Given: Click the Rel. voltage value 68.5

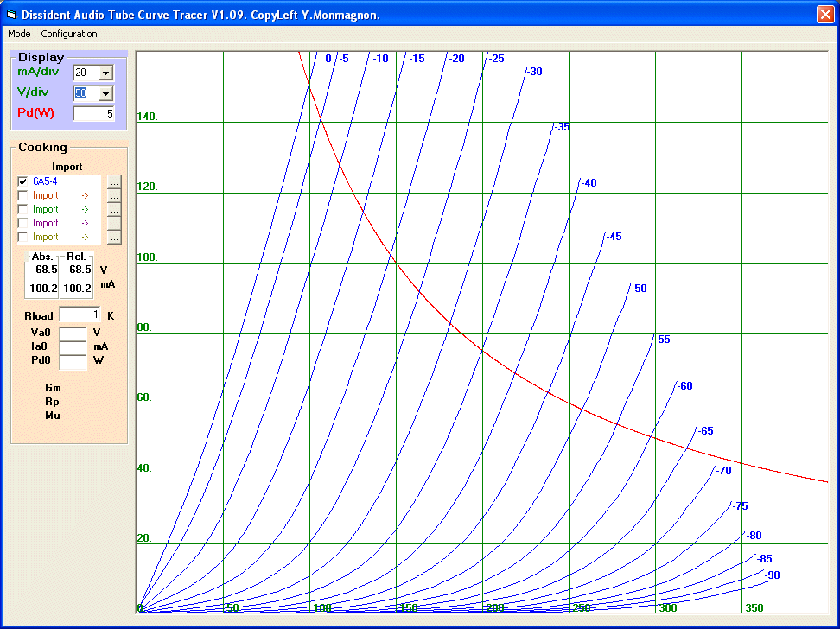Looking at the screenshot, I should coord(80,270).
